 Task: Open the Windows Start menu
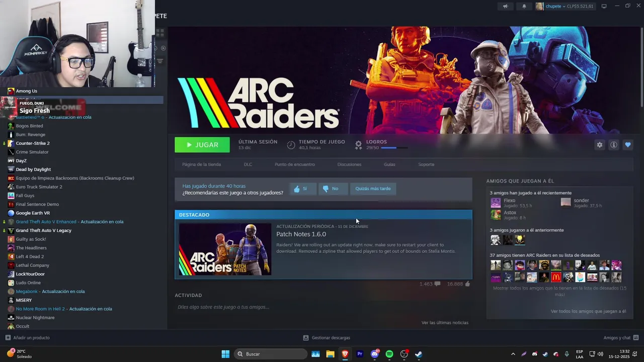point(225,354)
